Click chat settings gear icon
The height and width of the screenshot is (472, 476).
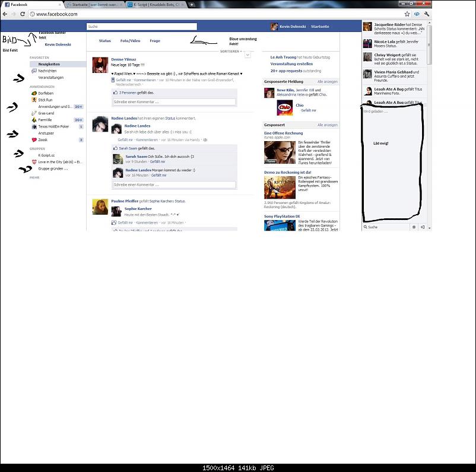[x=414, y=227]
